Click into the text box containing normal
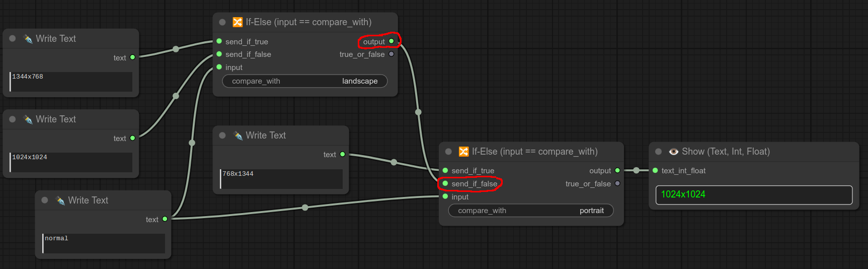This screenshot has width=868, height=269. (x=104, y=243)
